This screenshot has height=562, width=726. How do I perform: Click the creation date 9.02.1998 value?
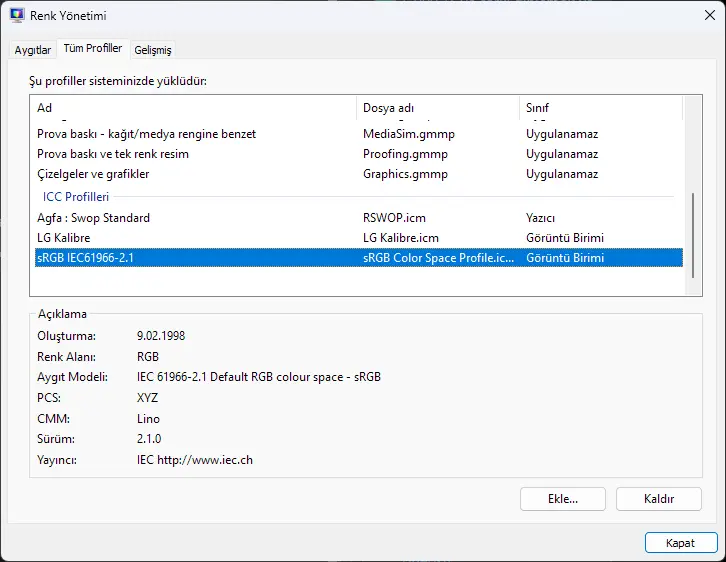click(x=161, y=336)
